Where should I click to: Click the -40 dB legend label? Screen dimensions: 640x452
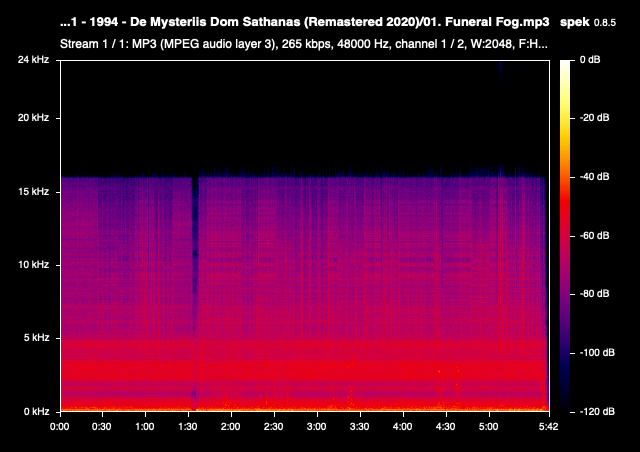tap(595, 177)
